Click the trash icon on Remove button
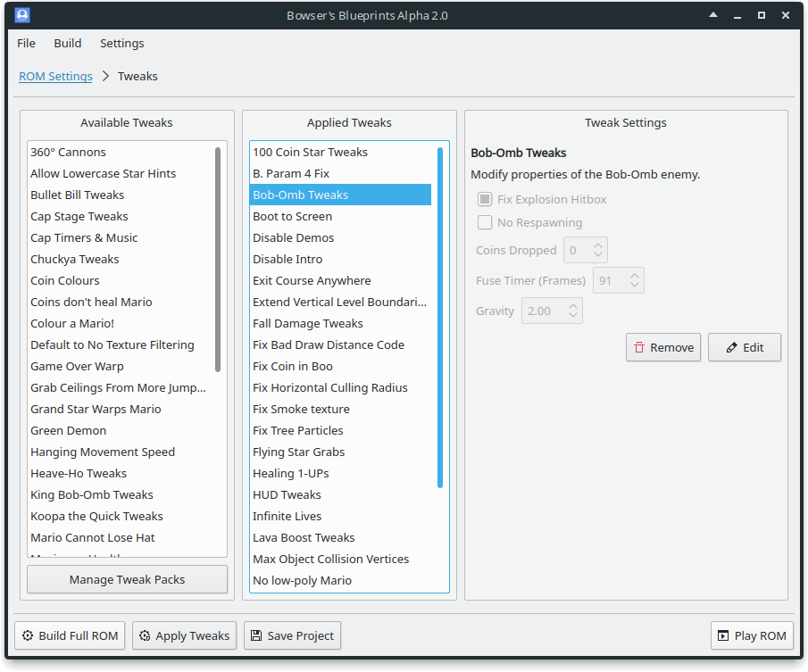808x672 pixels. (639, 347)
